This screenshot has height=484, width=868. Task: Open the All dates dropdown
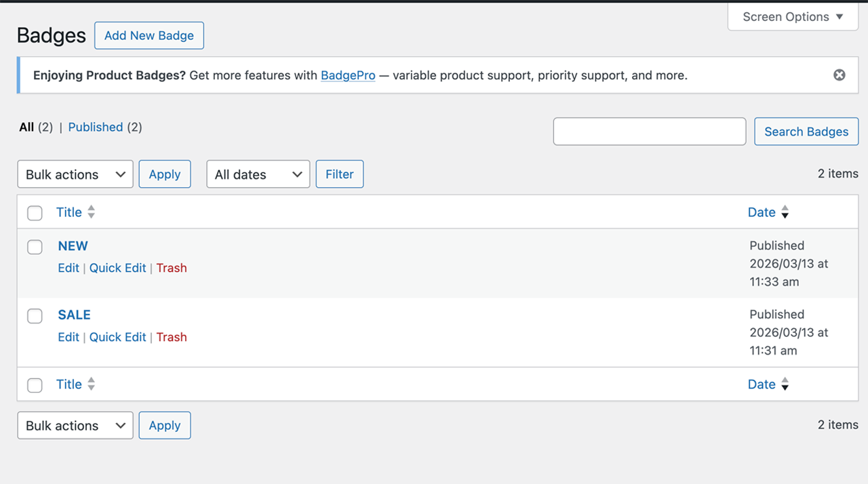[258, 174]
